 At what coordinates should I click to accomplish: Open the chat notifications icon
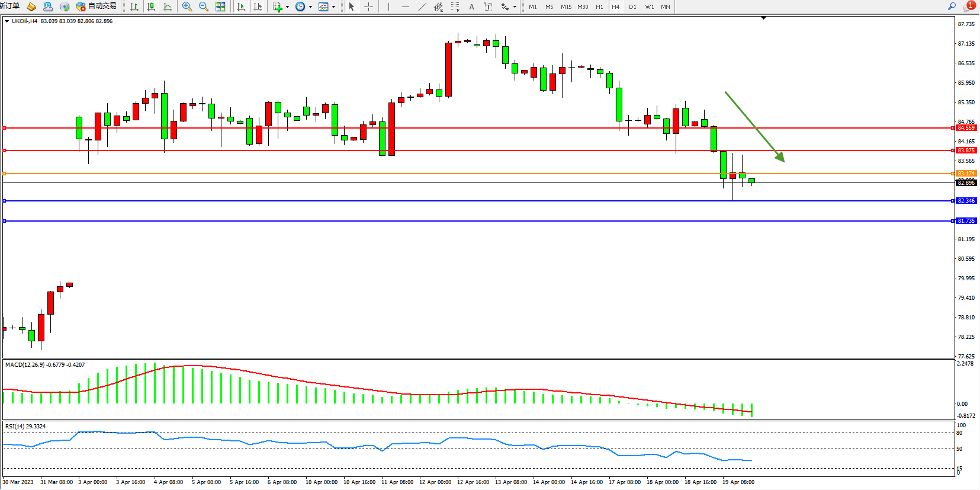tap(969, 6)
